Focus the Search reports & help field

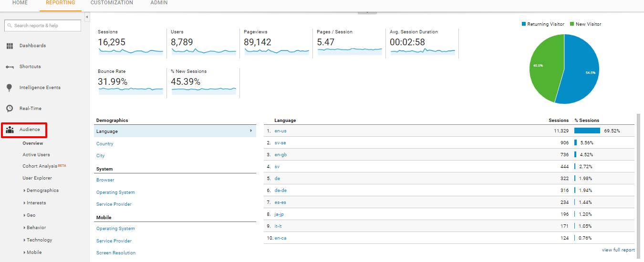pos(43,26)
